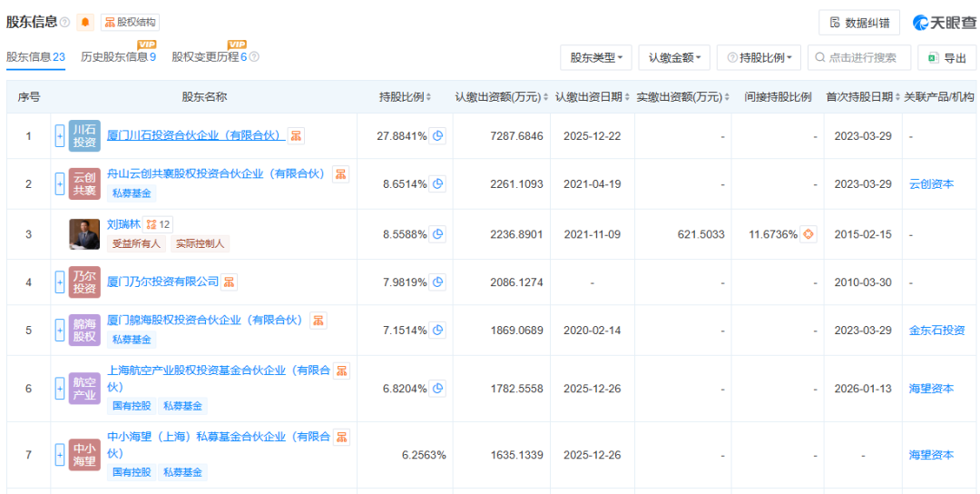This screenshot has height=494, width=980.
Task: Click the 实际控制人 tag
Action: (200, 244)
